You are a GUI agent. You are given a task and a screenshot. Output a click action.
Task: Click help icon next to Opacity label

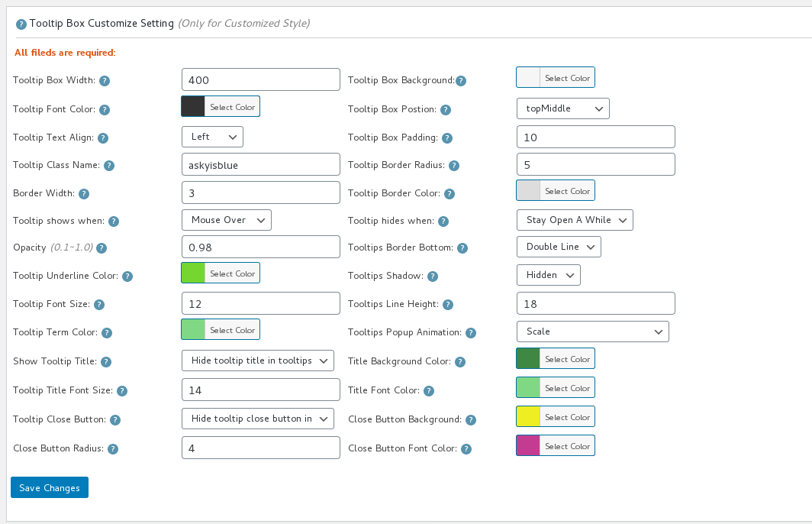click(101, 248)
